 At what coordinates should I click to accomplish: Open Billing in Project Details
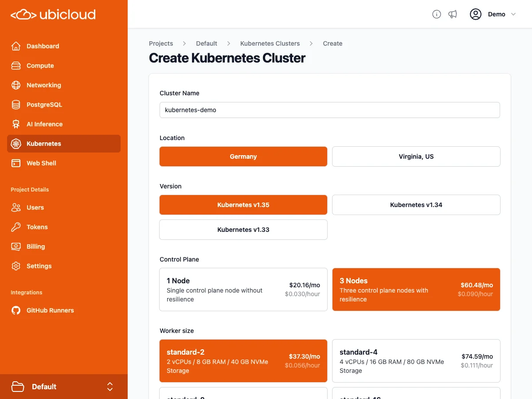(x=64, y=246)
